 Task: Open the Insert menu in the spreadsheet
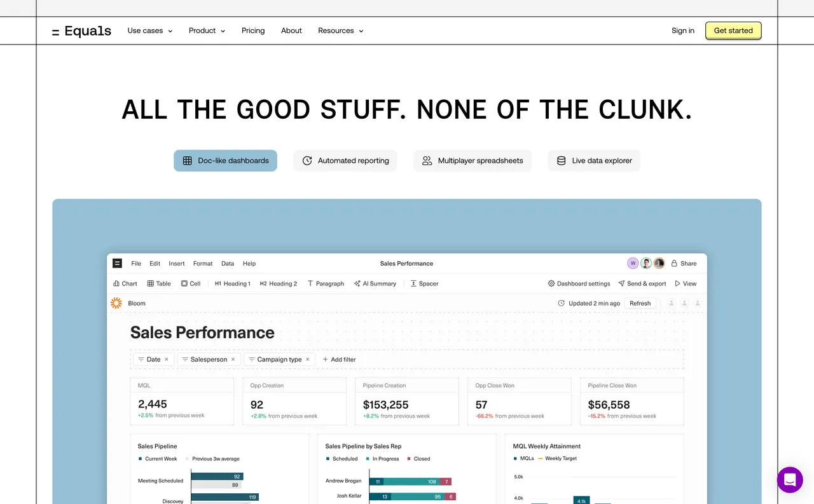tap(176, 263)
